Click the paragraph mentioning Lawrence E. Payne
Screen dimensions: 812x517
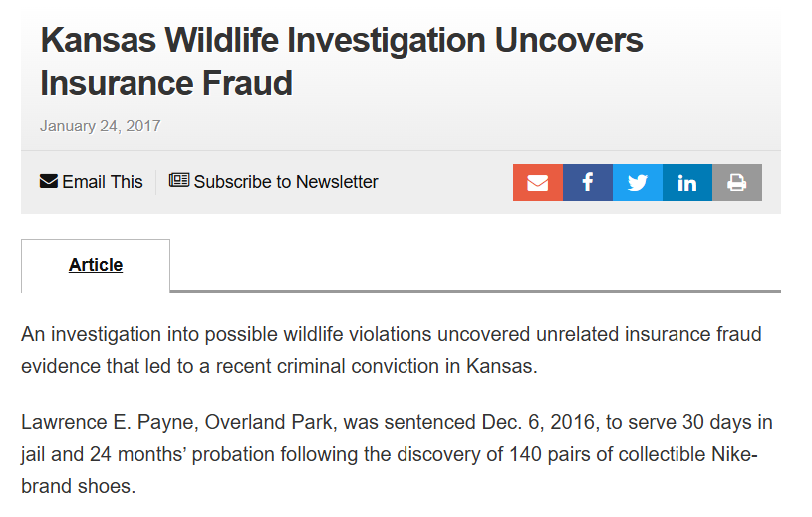[x=397, y=454]
